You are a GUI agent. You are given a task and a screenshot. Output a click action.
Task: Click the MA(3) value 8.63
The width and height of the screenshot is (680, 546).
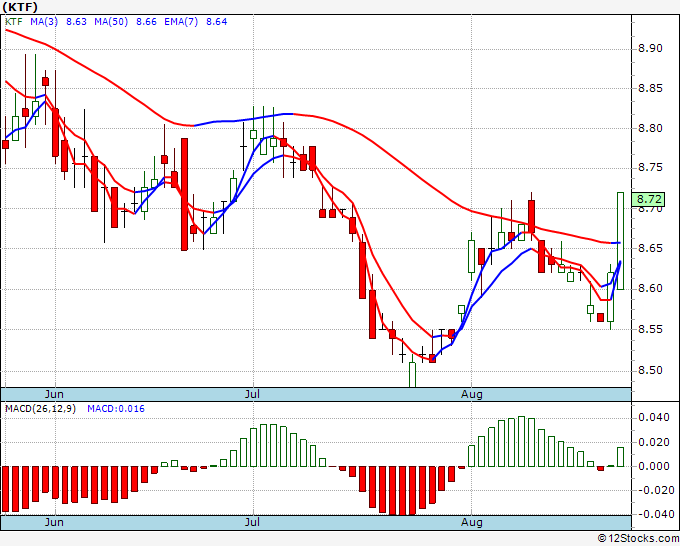tap(76, 22)
